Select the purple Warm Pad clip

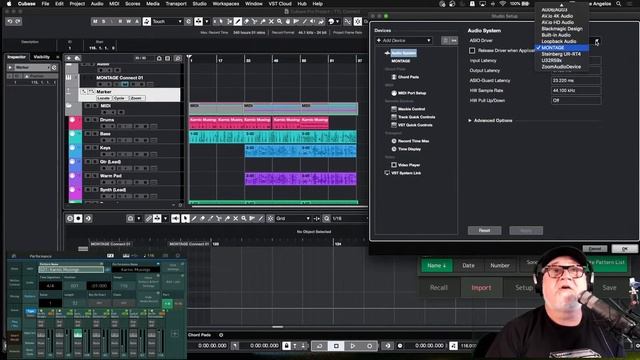click(300, 179)
